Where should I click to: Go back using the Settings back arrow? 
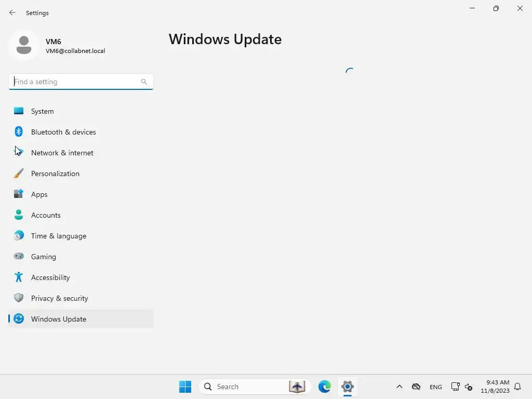[x=12, y=12]
